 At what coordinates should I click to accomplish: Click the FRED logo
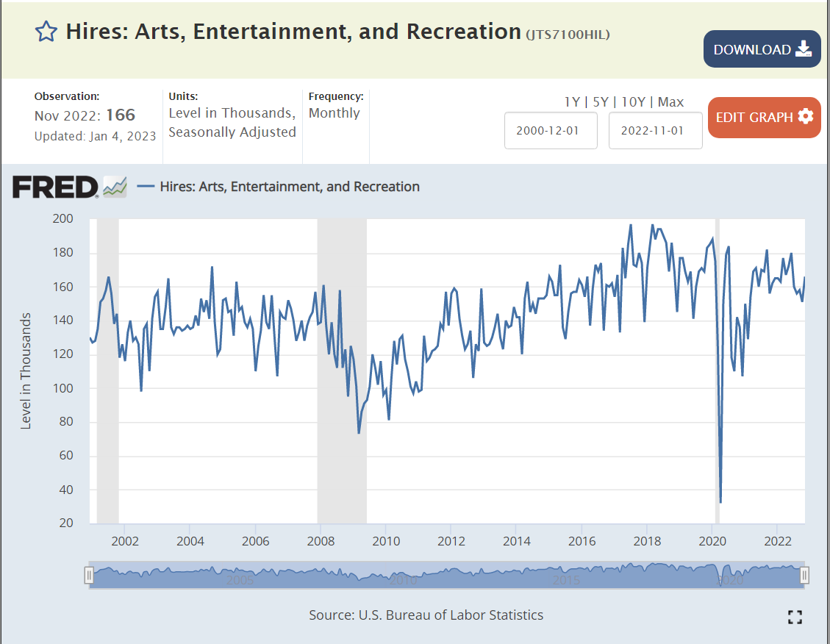[55, 187]
